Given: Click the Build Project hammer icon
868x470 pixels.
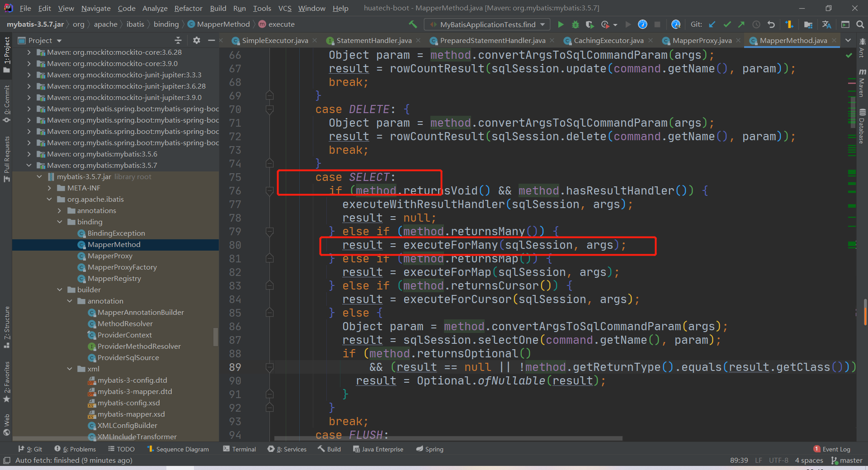Looking at the screenshot, I should coord(412,24).
